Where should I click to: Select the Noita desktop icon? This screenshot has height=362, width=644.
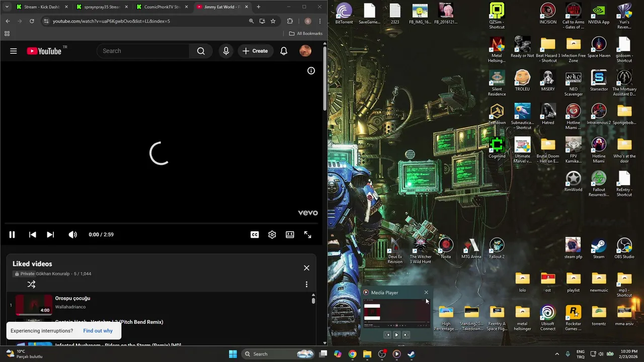coord(446,248)
